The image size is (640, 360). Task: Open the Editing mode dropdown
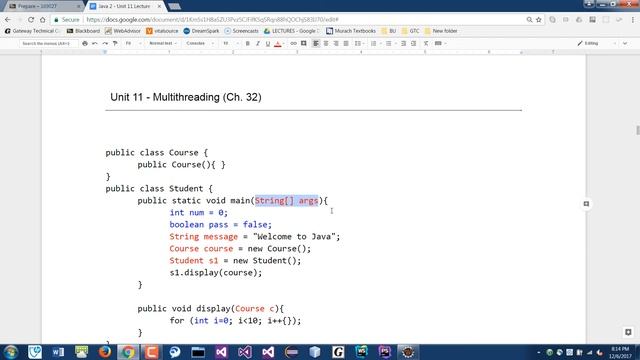click(x=597, y=43)
